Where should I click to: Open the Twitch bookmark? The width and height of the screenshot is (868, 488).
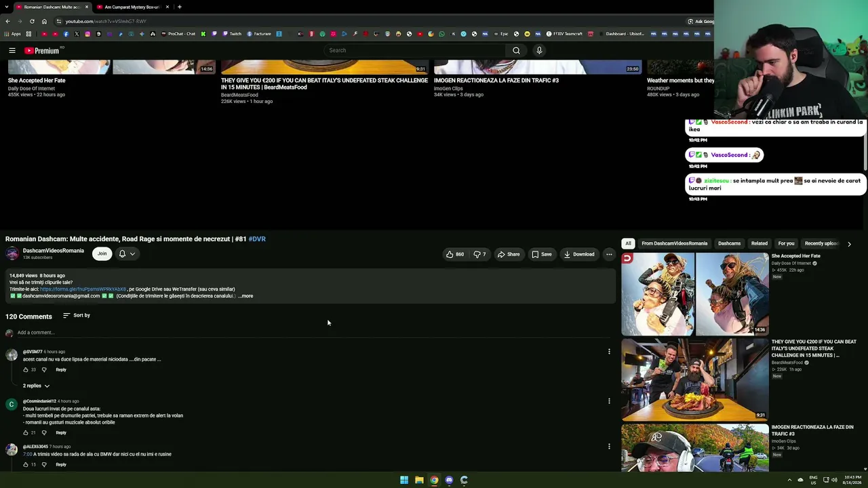pyautogui.click(x=232, y=34)
